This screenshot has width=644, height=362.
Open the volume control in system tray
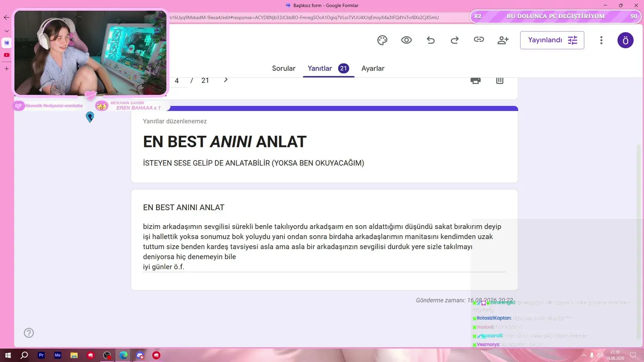[x=600, y=355]
